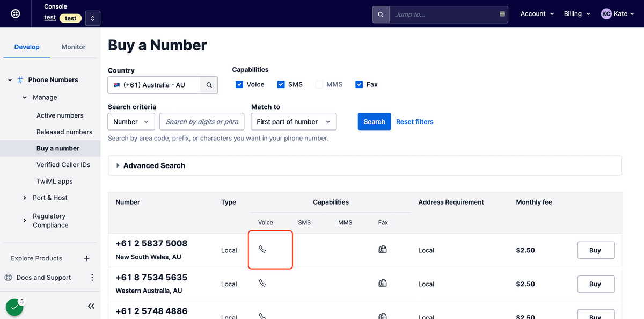
Task: Uncheck the Fax capability checkbox
Action: tap(359, 84)
